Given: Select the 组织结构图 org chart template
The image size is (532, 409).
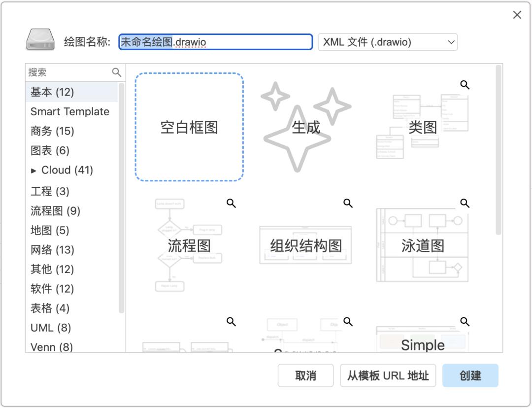Looking at the screenshot, I should (x=306, y=245).
